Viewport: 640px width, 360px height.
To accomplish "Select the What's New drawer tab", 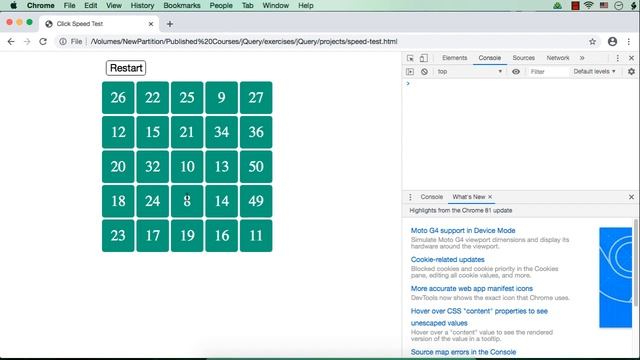I will pyautogui.click(x=469, y=197).
